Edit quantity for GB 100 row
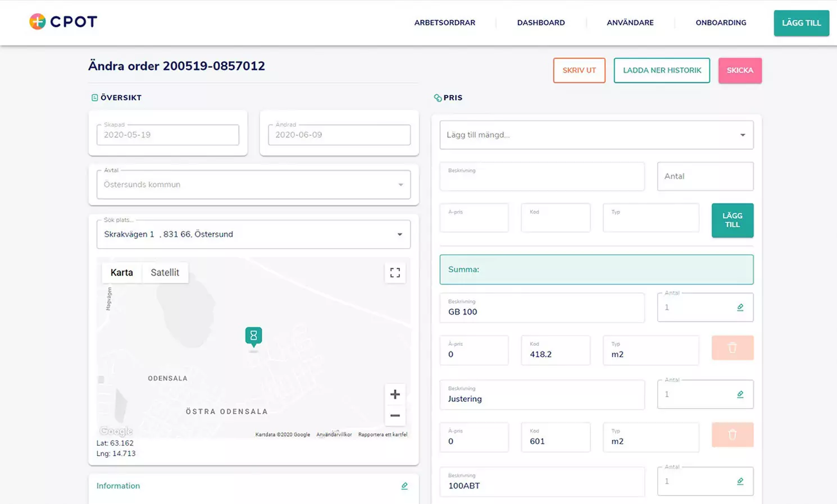Image resolution: width=837 pixels, height=504 pixels. [740, 308]
